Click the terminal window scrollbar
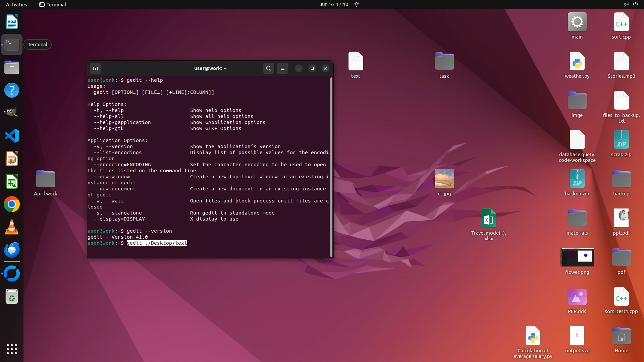 [331, 167]
